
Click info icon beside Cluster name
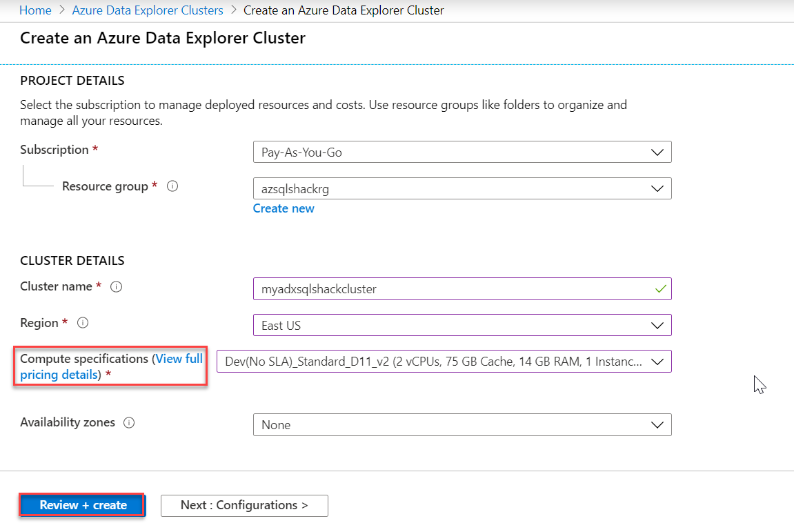pyautogui.click(x=117, y=287)
